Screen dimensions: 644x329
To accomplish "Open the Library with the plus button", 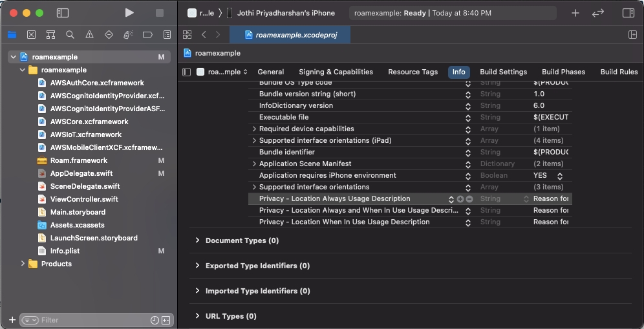I will [575, 13].
